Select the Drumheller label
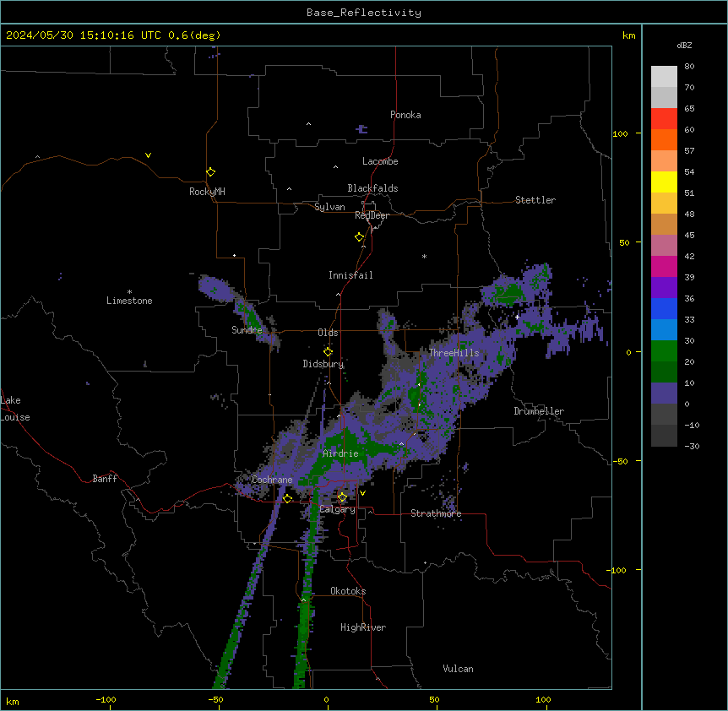Viewport: 728px width, 711px height. [x=539, y=411]
